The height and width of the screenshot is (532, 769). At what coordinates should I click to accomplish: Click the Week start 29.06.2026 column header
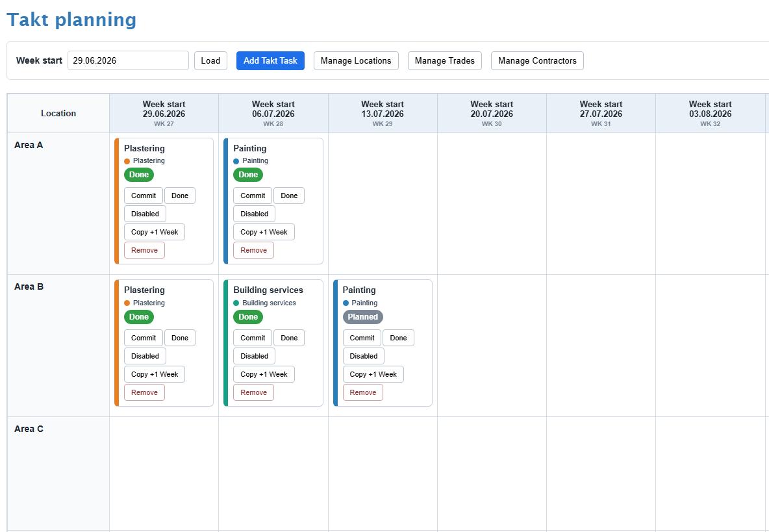click(164, 113)
